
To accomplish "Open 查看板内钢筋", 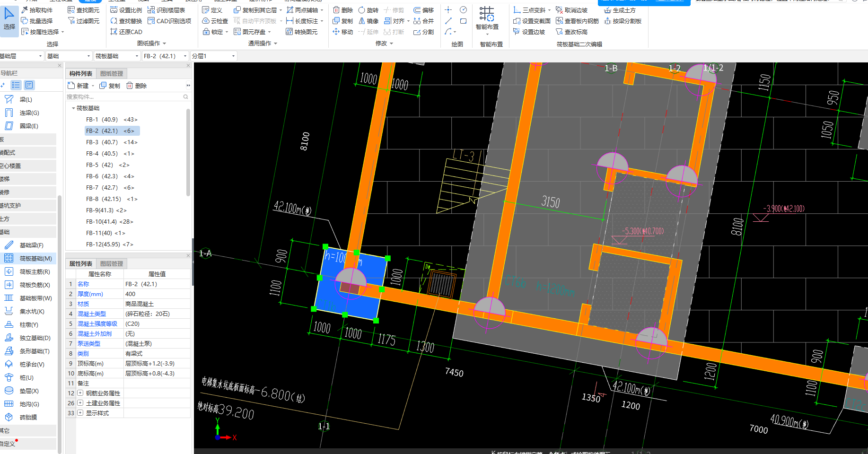I will tap(577, 21).
